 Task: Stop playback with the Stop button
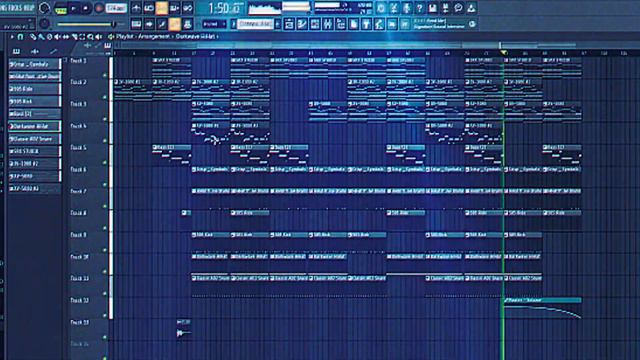[86, 9]
